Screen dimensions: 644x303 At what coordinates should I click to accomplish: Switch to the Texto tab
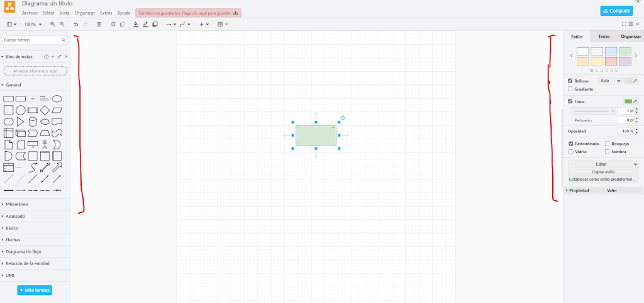click(x=603, y=37)
